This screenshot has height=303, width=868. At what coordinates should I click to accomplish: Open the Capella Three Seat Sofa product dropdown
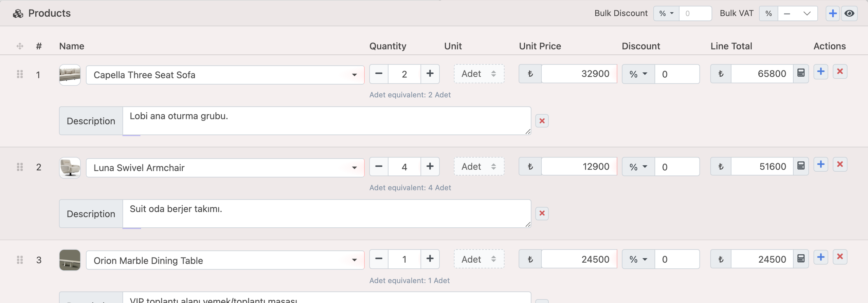tap(225, 75)
